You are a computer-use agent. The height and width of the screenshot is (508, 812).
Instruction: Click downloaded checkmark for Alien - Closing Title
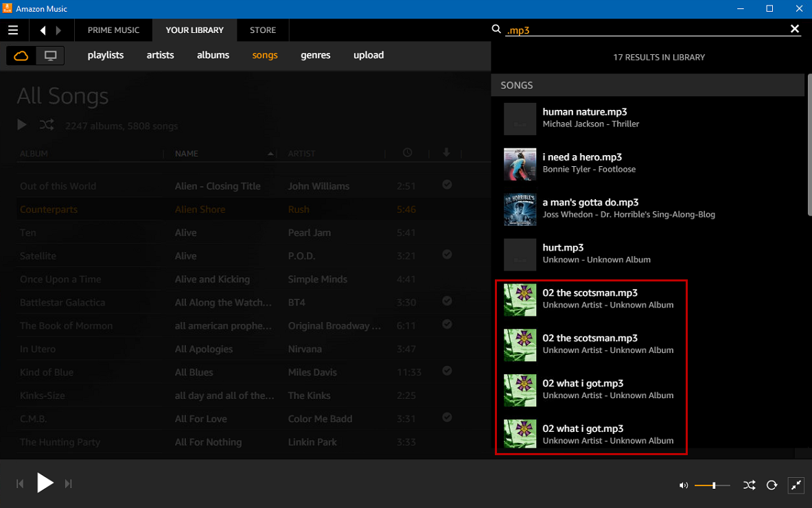tap(447, 185)
